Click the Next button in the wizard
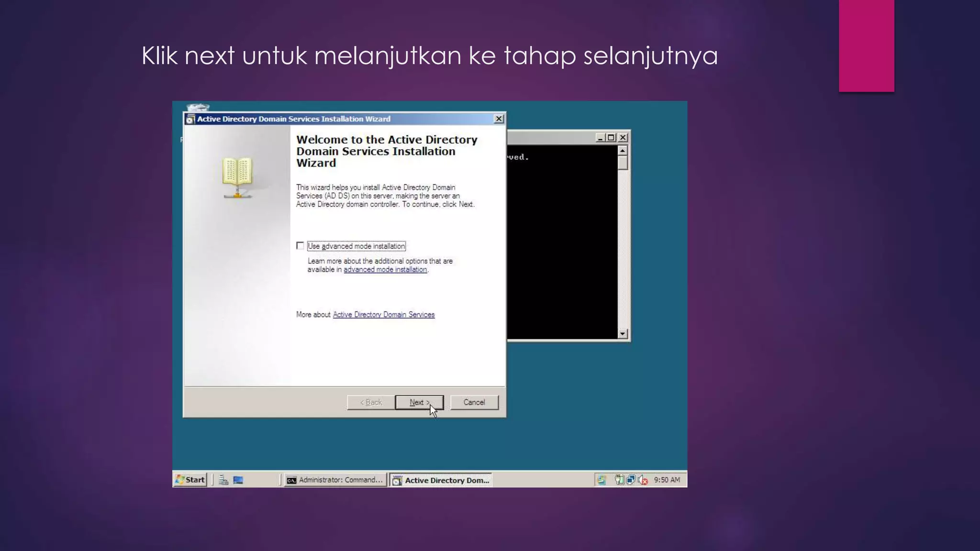The image size is (980, 551). click(x=419, y=402)
